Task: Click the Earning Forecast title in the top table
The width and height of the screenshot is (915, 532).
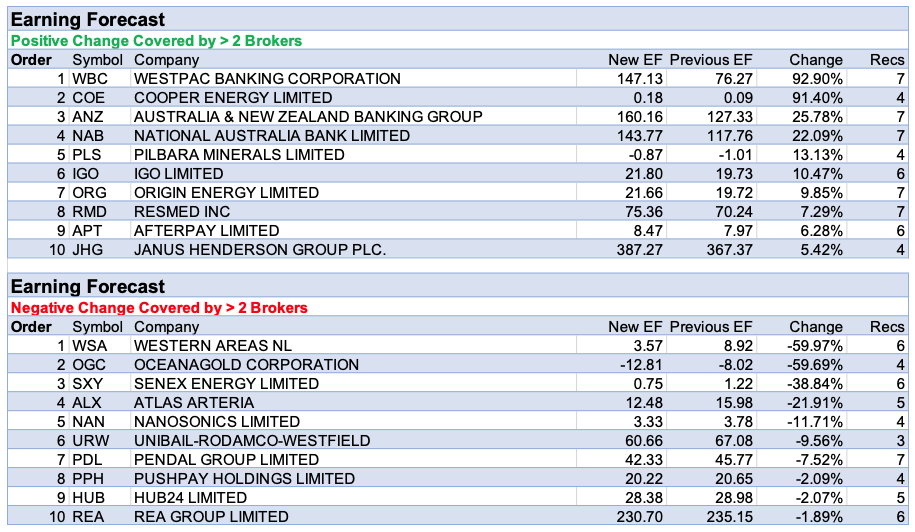Action: click(88, 20)
